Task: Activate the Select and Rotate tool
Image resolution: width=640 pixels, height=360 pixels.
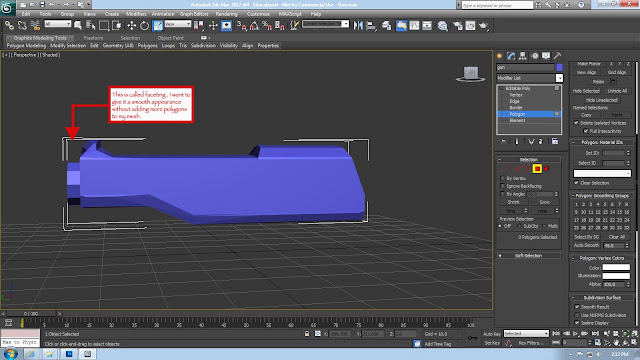Action: (144, 26)
